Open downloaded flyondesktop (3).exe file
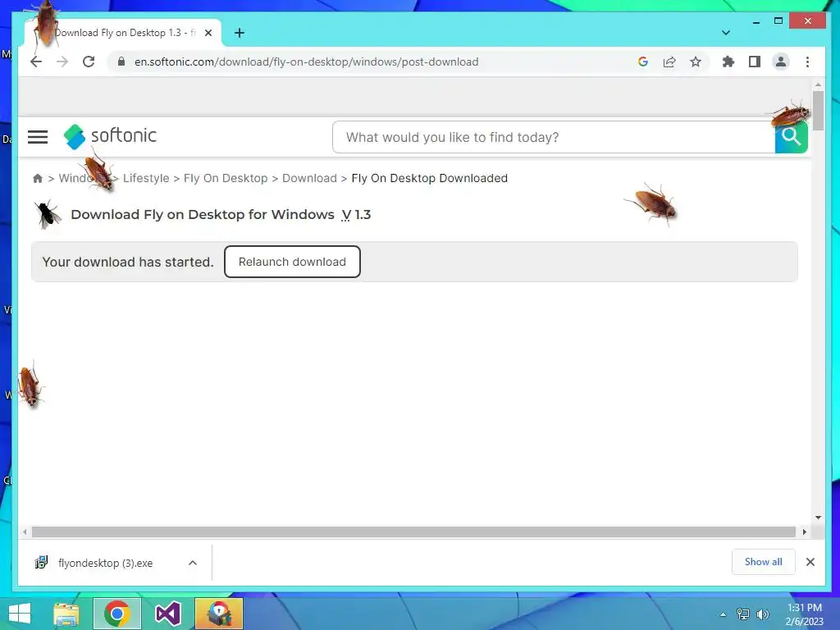Screen dimensions: 840x630 coord(105,563)
